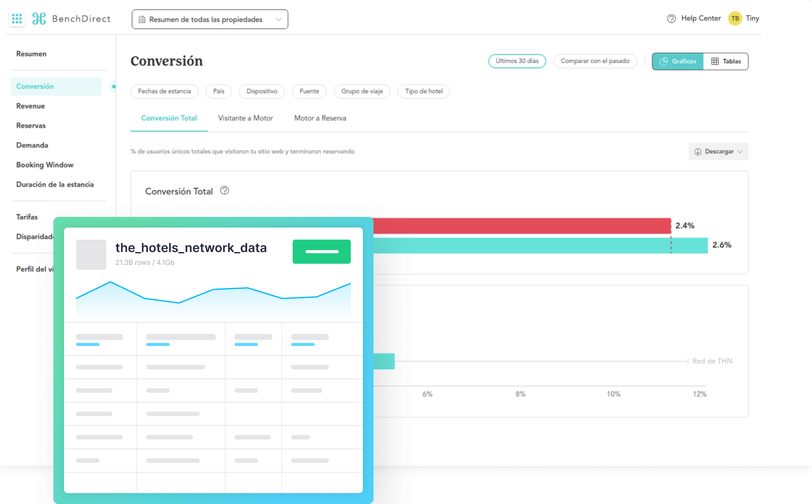Click the Dispositivo filter button
812x504 pixels.
pos(262,91)
